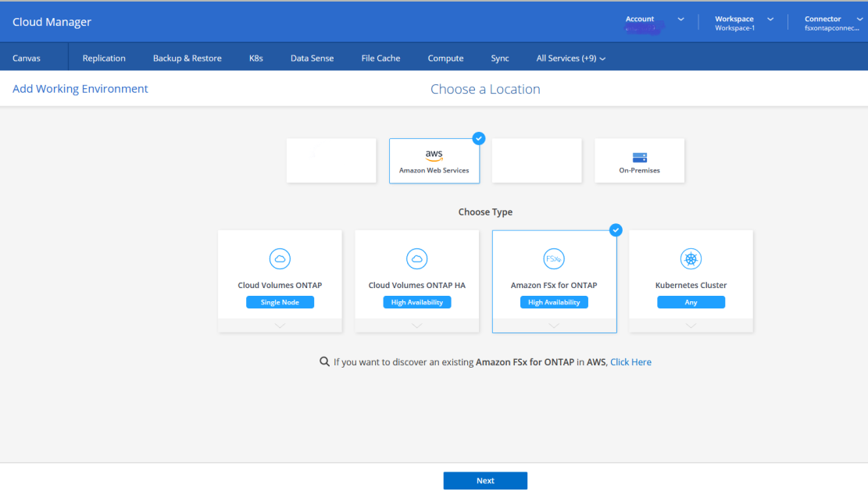Switch to the Replication tab

tap(102, 57)
